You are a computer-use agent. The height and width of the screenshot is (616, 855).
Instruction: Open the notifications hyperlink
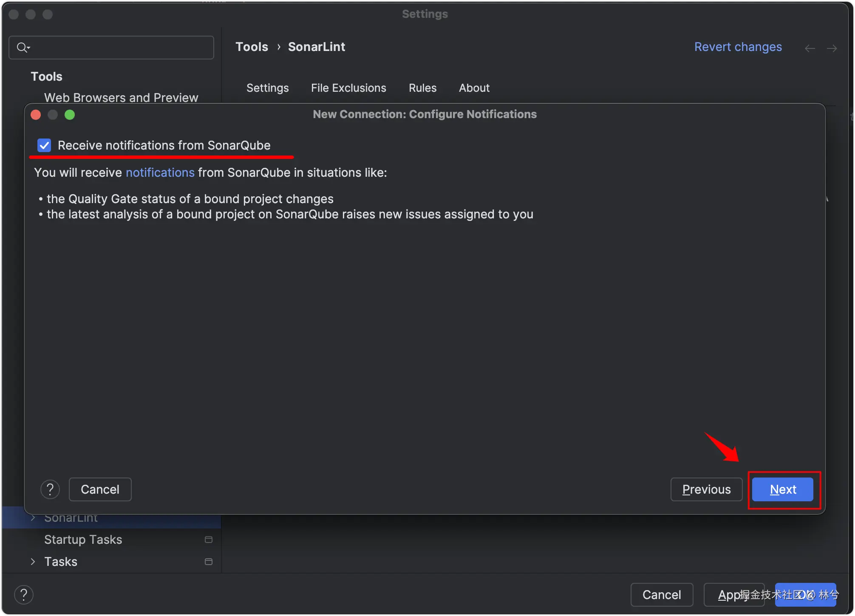tap(160, 172)
